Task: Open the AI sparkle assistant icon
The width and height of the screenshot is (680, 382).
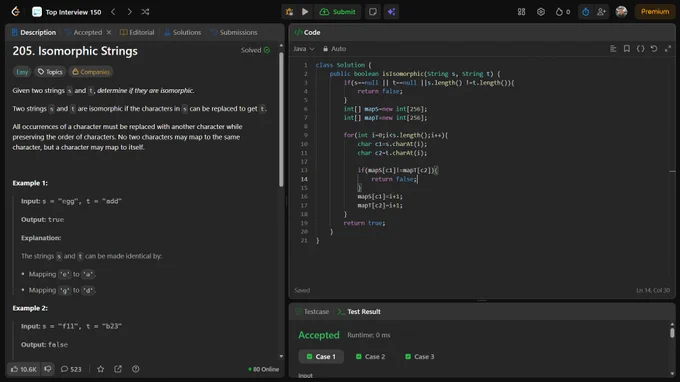Action: click(x=391, y=12)
